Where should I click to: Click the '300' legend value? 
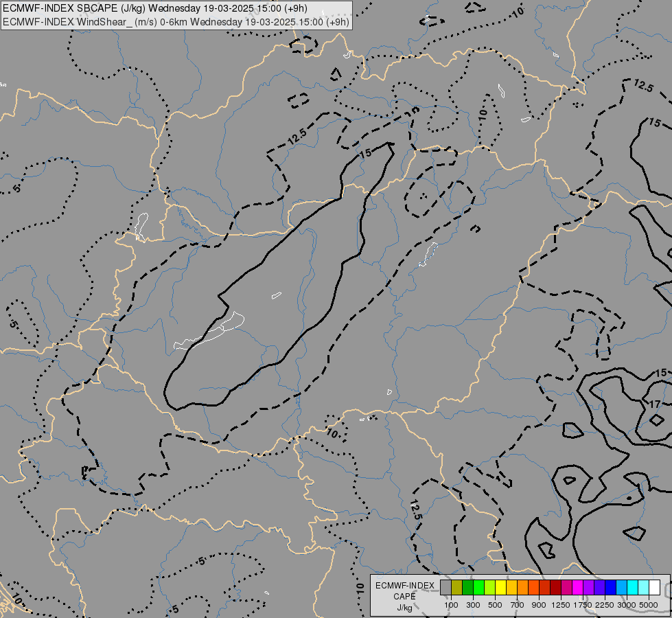point(473,605)
